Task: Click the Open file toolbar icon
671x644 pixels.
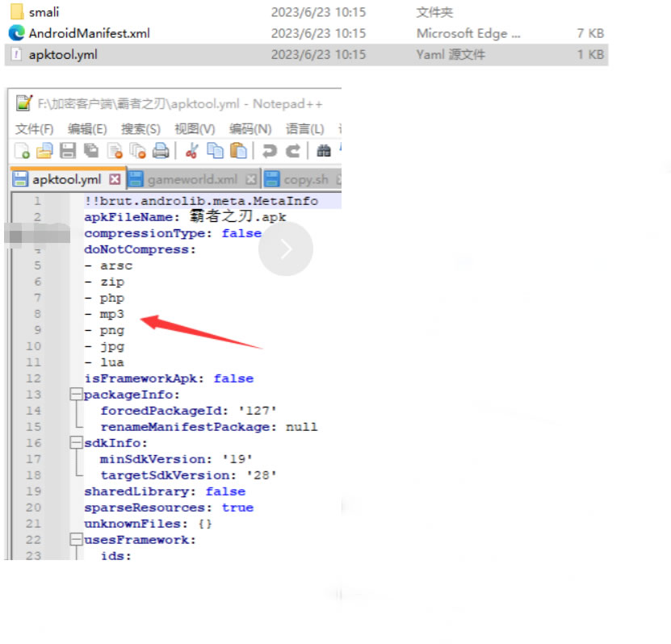Action: [45, 150]
